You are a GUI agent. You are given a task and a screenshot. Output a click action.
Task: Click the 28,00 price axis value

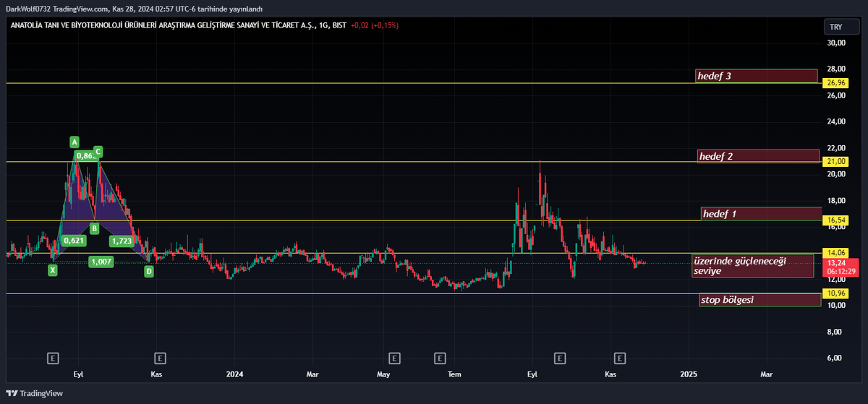pyautogui.click(x=836, y=69)
